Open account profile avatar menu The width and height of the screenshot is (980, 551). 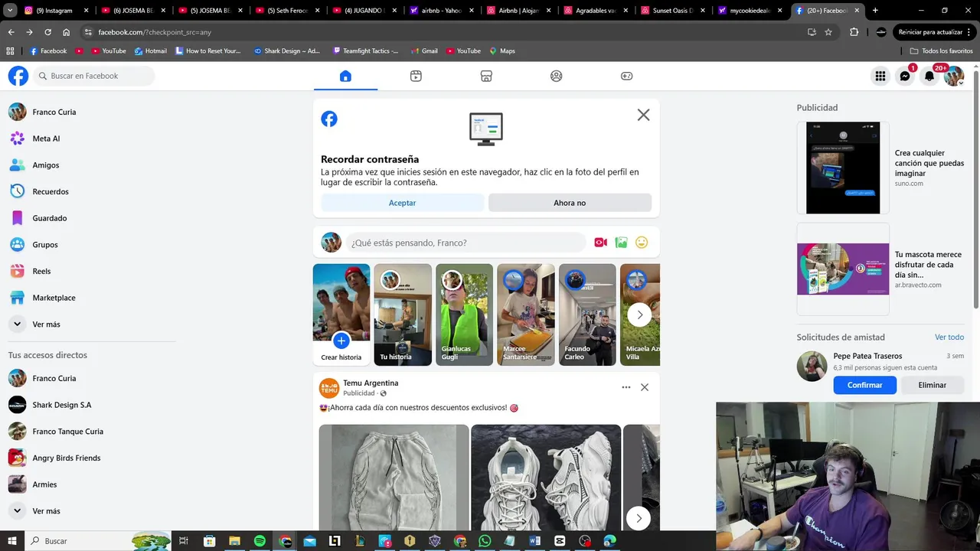tap(954, 76)
